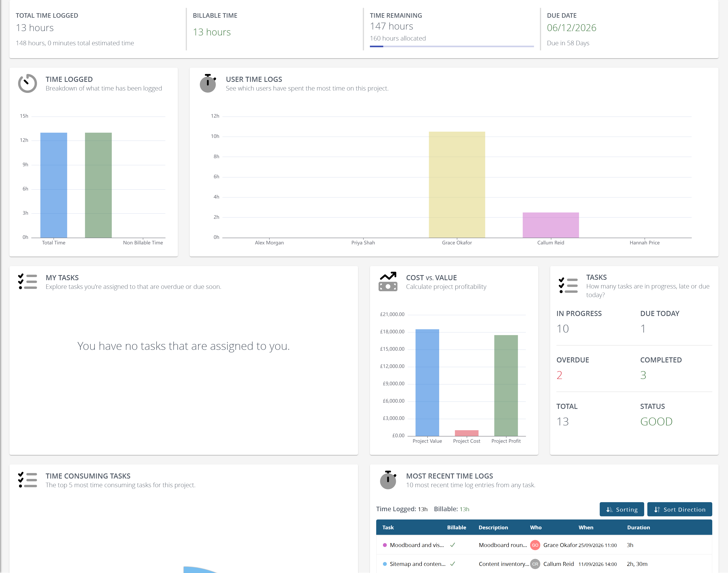Image resolution: width=728 pixels, height=573 pixels.
Task: Click the blue dot beside Sitemap task
Action: pyautogui.click(x=385, y=564)
